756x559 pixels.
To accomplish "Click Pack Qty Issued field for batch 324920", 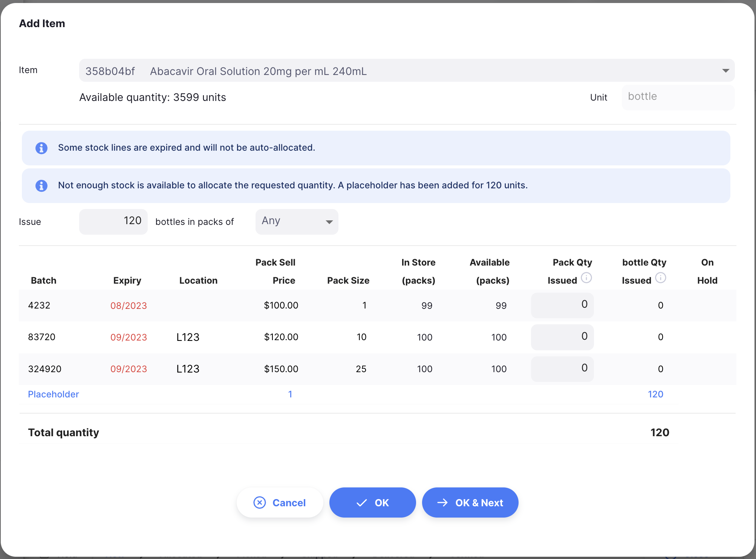I will [562, 369].
